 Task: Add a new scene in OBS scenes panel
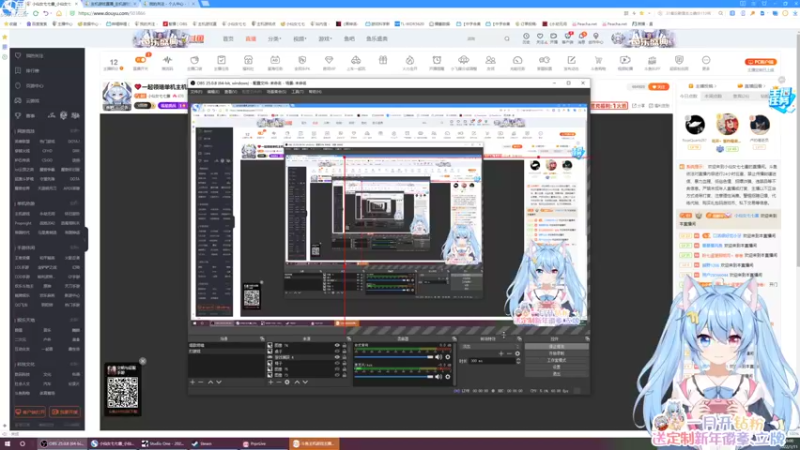pyautogui.click(x=192, y=382)
